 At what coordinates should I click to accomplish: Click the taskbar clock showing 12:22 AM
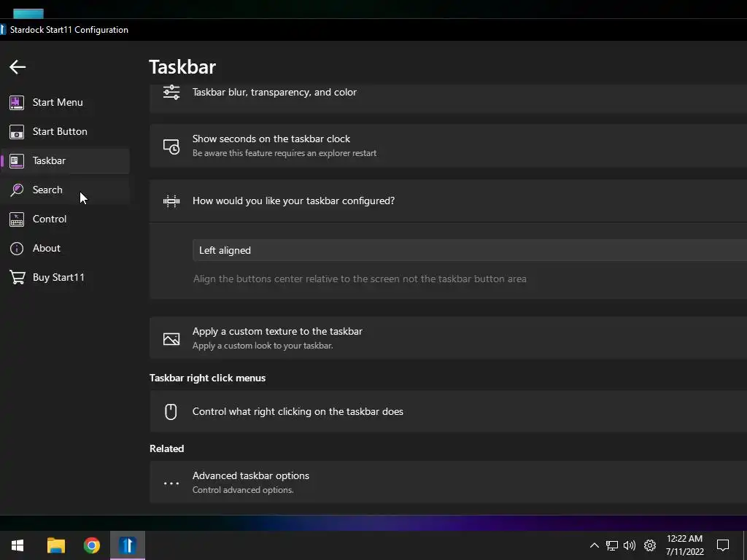684,545
